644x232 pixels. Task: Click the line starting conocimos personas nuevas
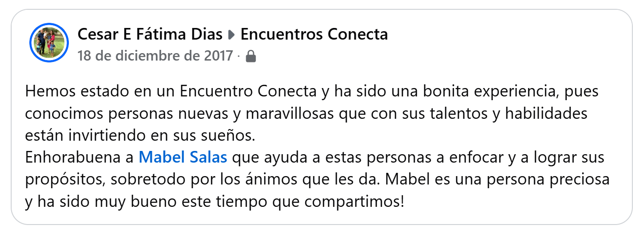click(306, 114)
